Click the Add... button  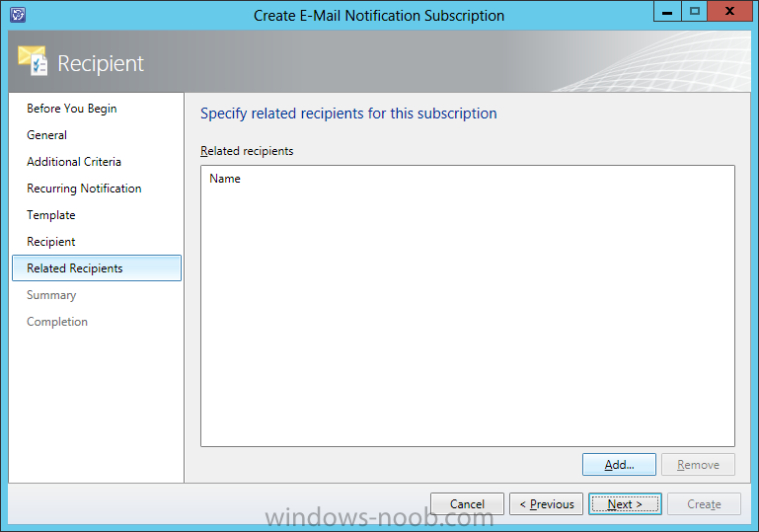[619, 465]
